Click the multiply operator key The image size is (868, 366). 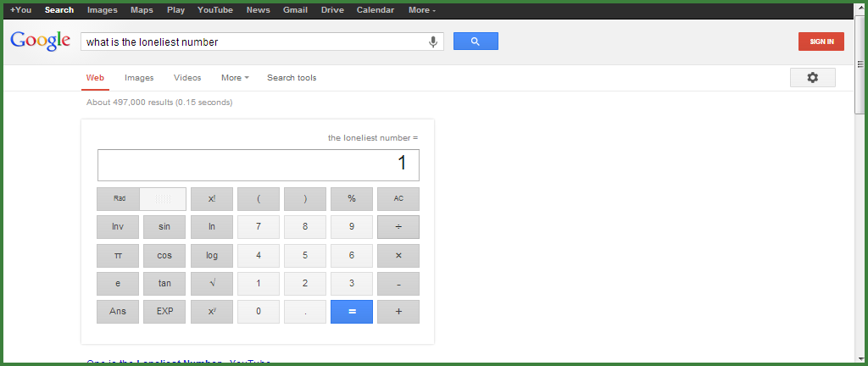[x=398, y=255]
